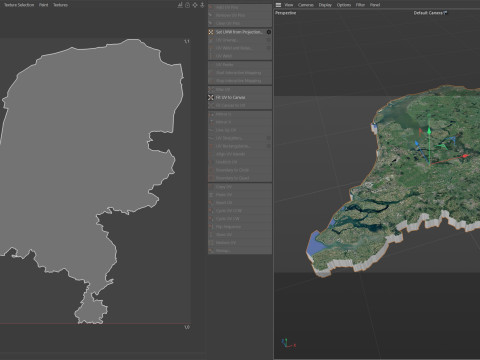Click the '1,0' UV coordinate label

click(x=187, y=327)
